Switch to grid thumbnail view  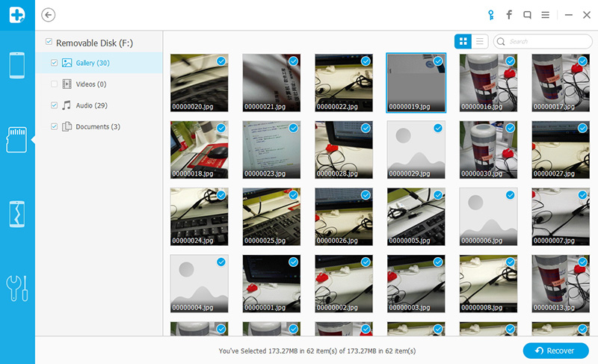pyautogui.click(x=463, y=41)
